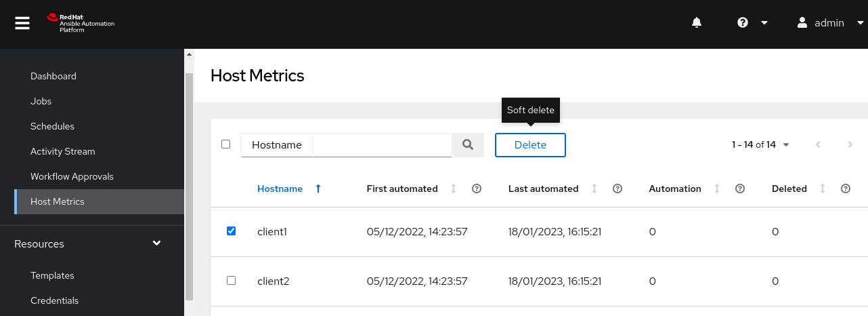This screenshot has width=868, height=316.
Task: Click the search magnifier button
Action: pyautogui.click(x=468, y=145)
